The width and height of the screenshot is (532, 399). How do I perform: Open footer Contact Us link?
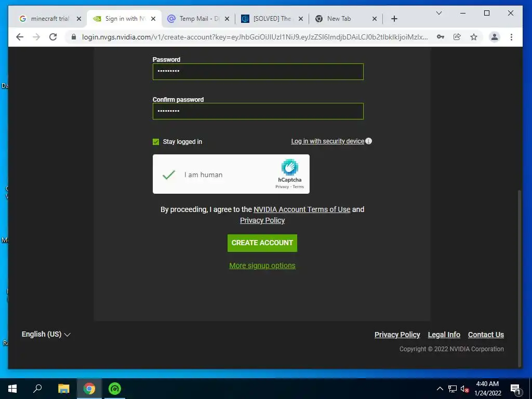click(486, 335)
